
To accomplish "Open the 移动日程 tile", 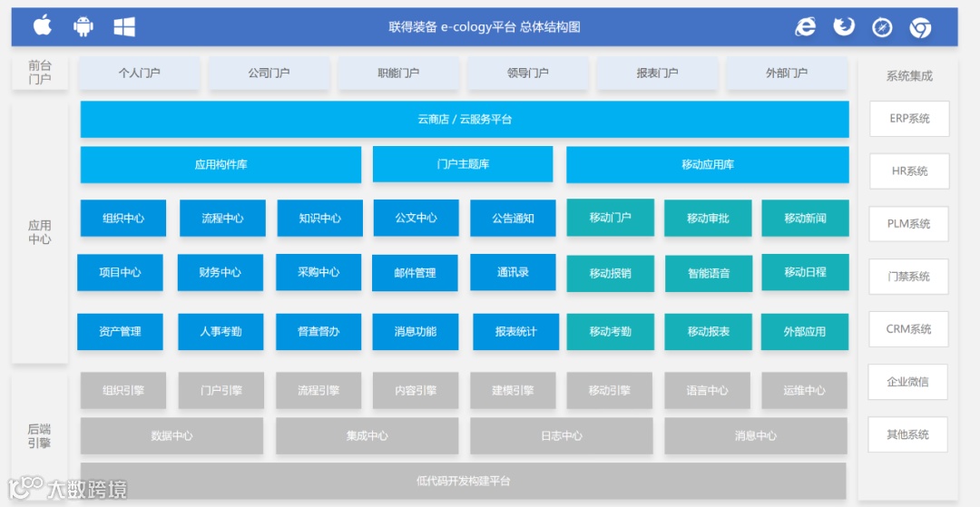I will [805, 272].
